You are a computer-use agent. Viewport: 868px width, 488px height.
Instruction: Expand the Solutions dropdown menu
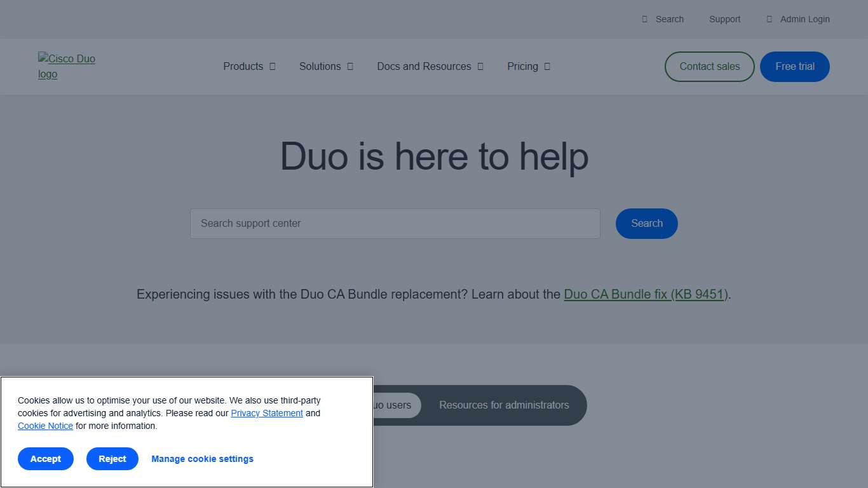click(325, 66)
